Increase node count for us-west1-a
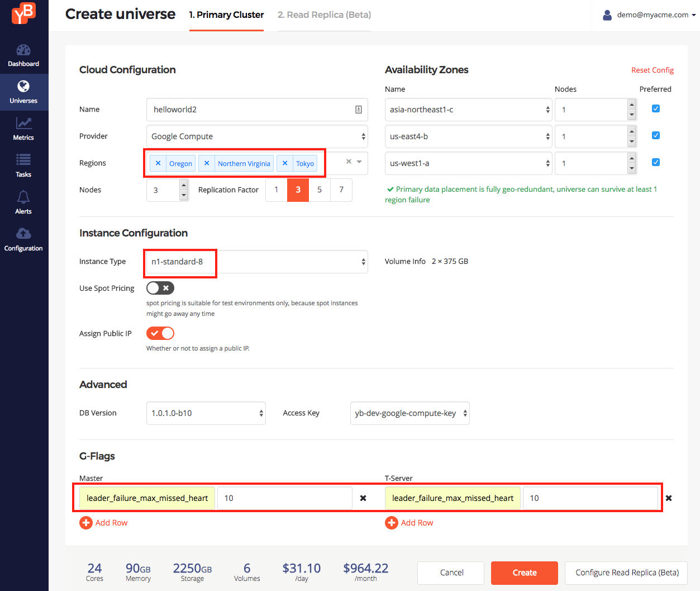The height and width of the screenshot is (591, 700). click(x=632, y=158)
